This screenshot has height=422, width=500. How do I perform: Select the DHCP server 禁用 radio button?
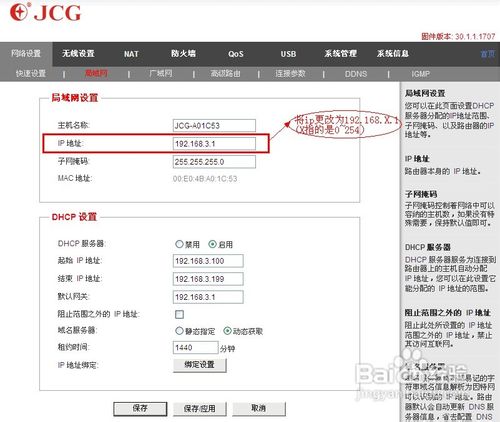click(x=179, y=244)
